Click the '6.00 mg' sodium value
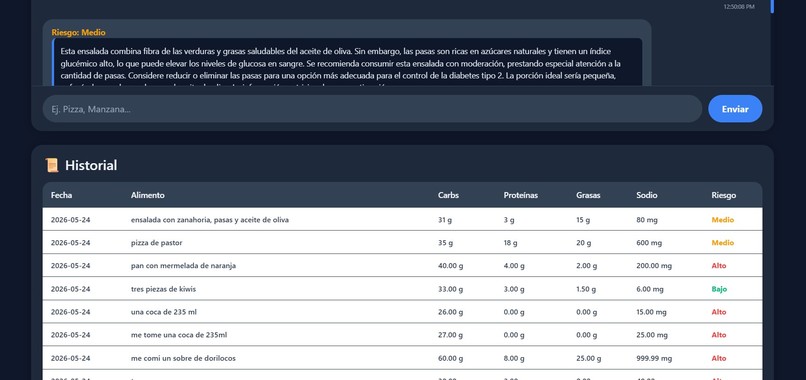Image resolution: width=806 pixels, height=380 pixels. coord(650,289)
